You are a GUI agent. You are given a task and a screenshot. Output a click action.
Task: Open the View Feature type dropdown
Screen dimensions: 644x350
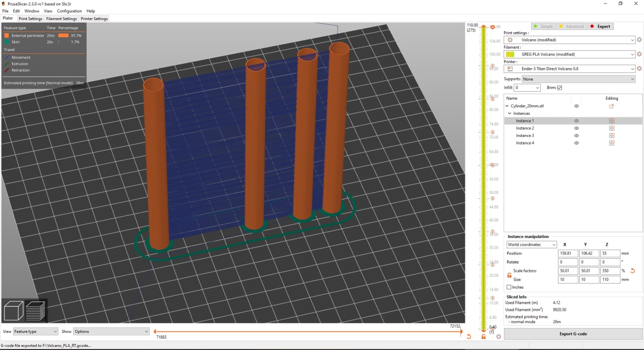[x=36, y=331]
